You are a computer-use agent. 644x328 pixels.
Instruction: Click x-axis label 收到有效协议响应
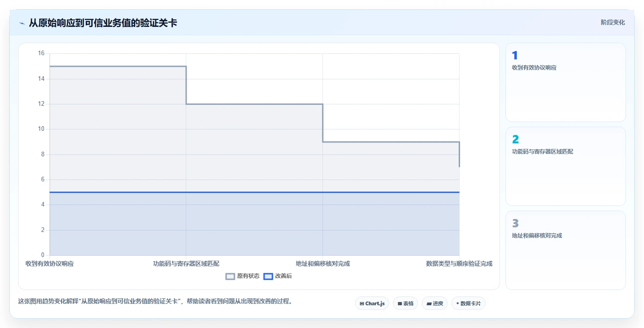(x=50, y=264)
